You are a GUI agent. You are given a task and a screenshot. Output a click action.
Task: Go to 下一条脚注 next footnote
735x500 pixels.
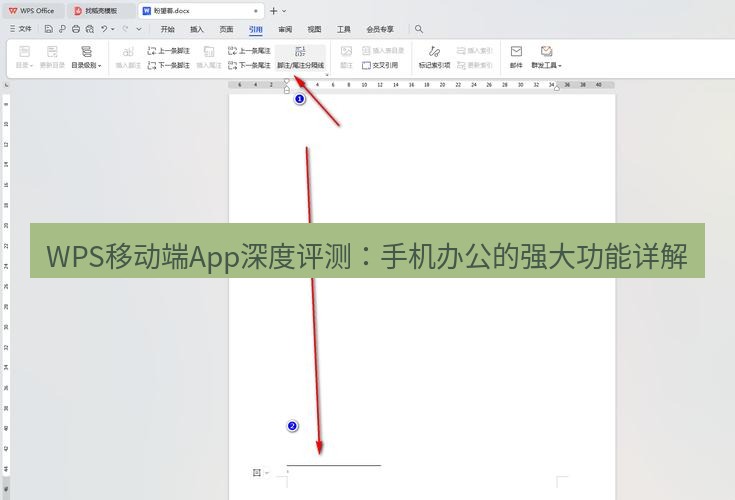169,65
